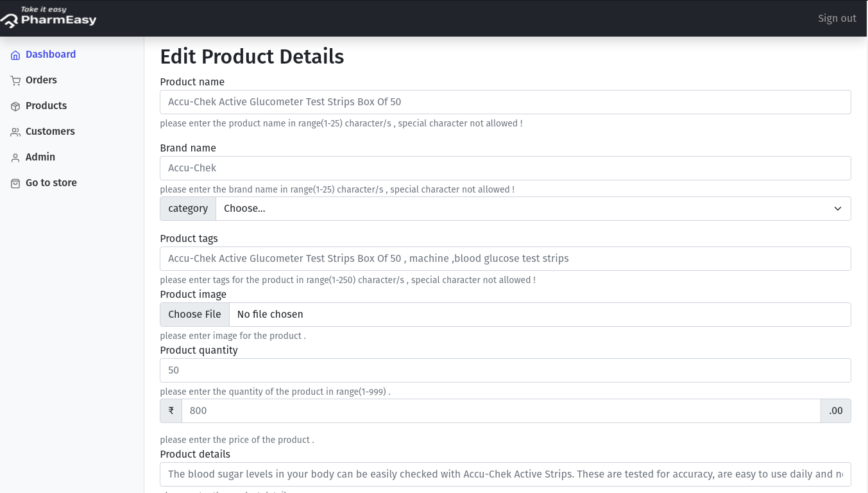This screenshot has height=493, width=868.
Task: Go to Customers in sidebar menu
Action: coord(50,132)
